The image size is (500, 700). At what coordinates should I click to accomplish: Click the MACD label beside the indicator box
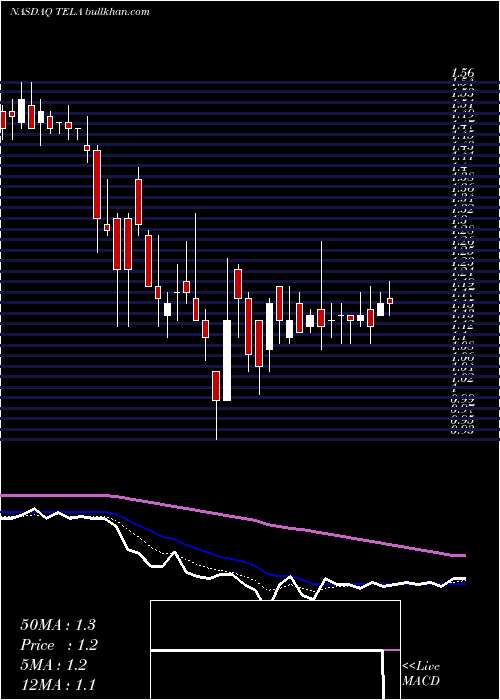421,681
